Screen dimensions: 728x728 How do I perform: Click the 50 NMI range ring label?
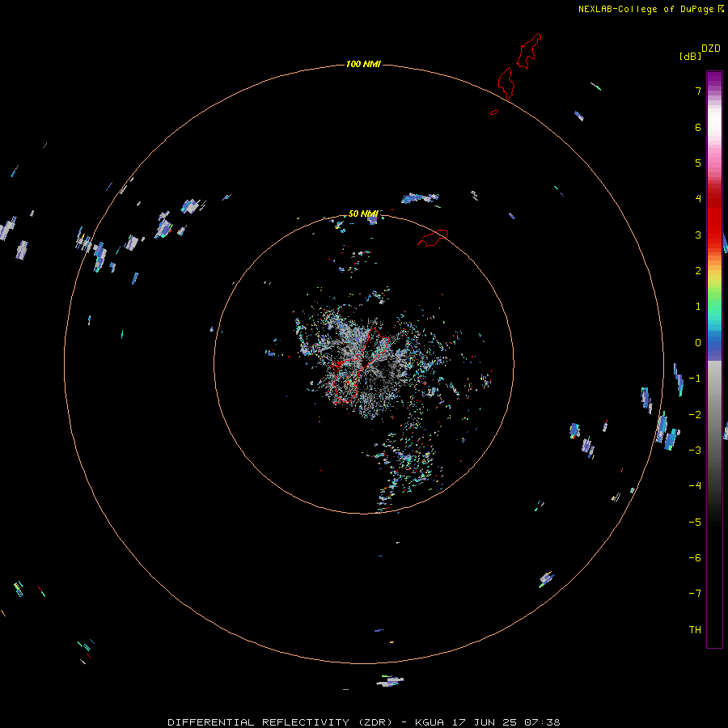(363, 214)
